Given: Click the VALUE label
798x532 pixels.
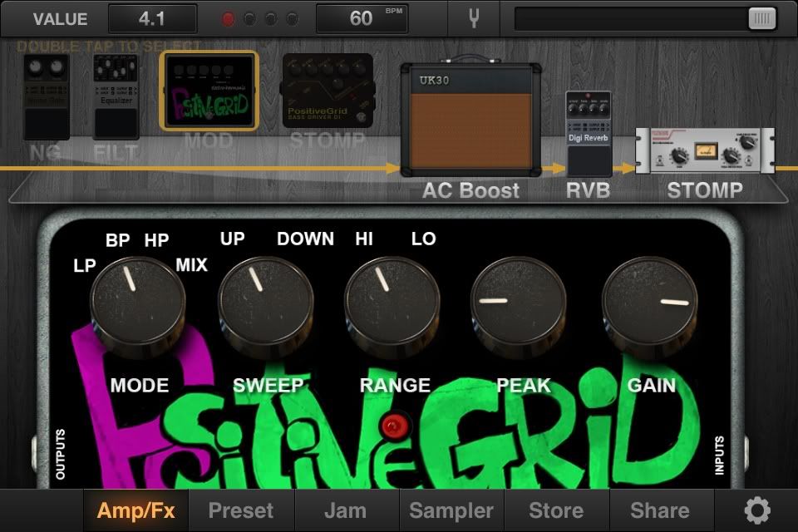Looking at the screenshot, I should click(61, 19).
